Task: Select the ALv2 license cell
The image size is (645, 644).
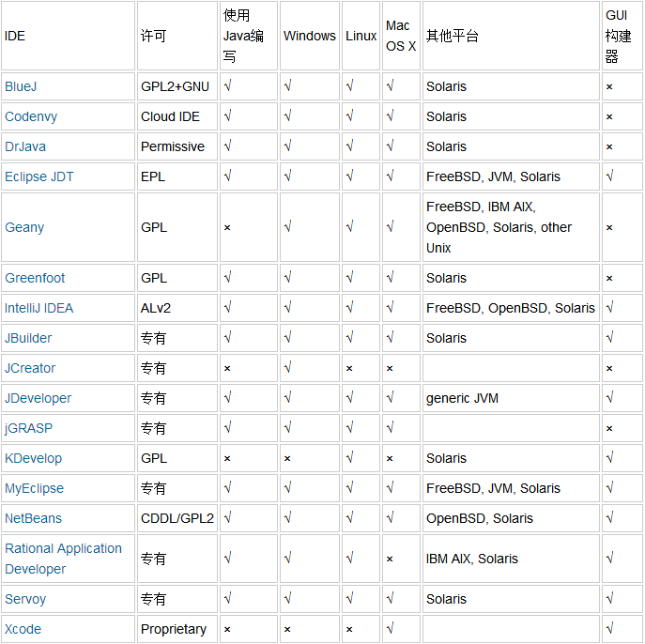Action: click(177, 308)
